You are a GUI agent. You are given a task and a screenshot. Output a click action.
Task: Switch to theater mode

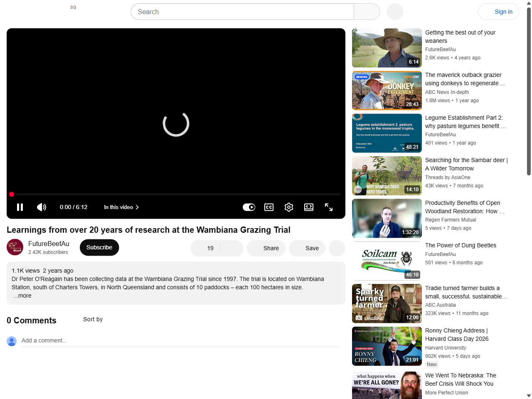[309, 207]
